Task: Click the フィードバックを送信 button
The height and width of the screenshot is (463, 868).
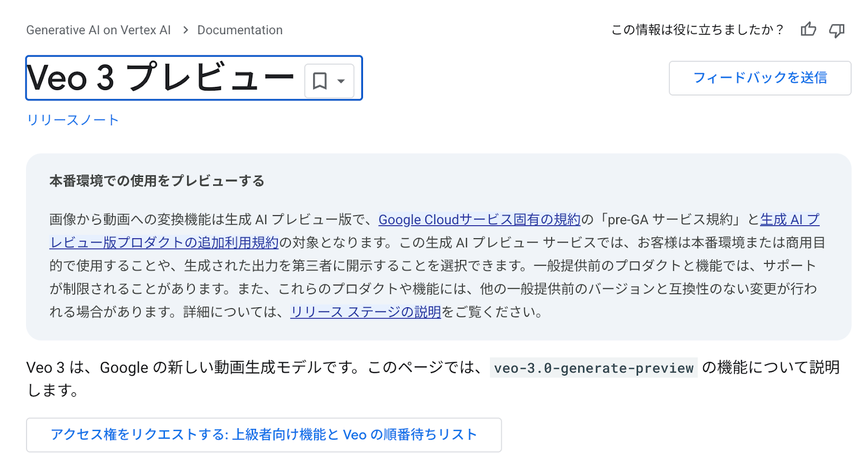Action: tap(759, 78)
